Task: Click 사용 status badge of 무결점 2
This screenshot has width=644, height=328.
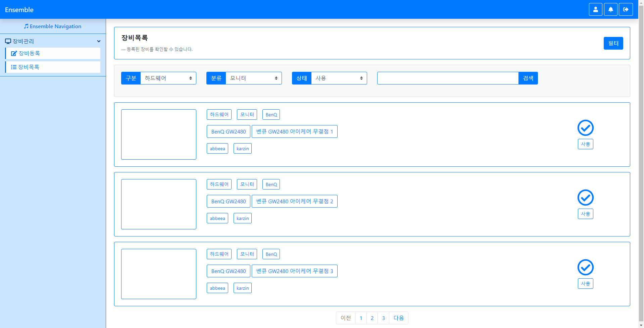Action: (x=585, y=214)
